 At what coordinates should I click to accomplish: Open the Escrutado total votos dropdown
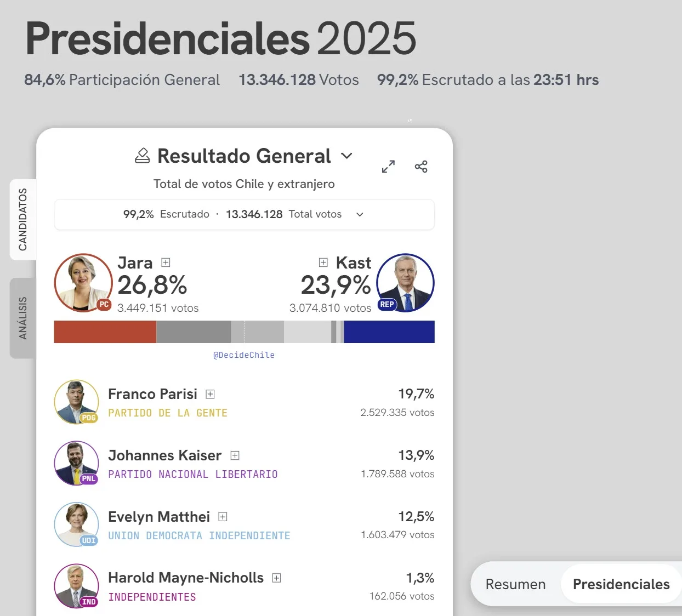click(x=360, y=214)
